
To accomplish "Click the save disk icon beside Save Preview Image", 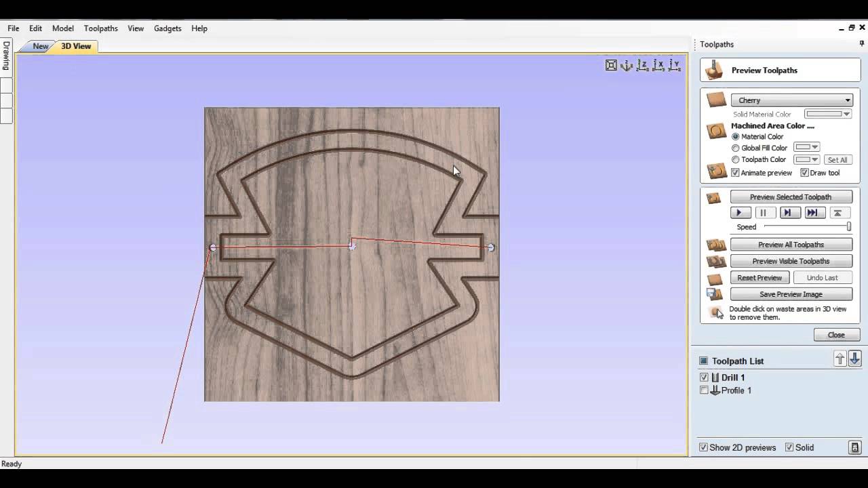I will coord(714,294).
